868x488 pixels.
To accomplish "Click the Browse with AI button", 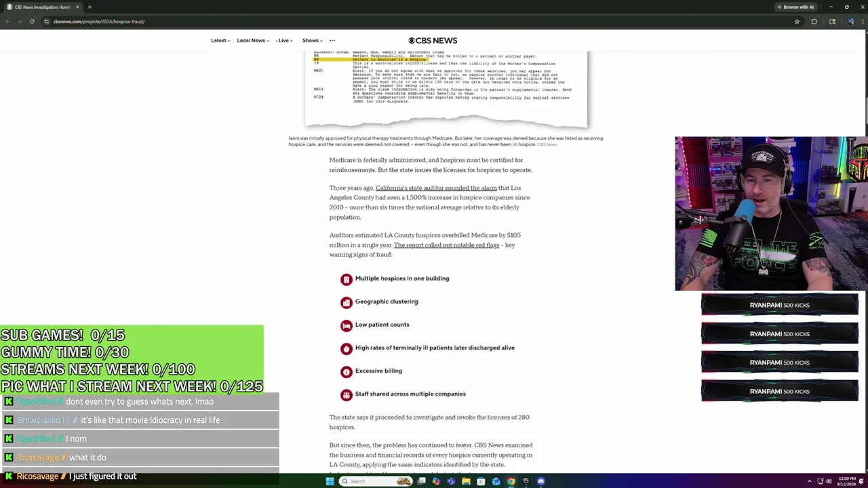I will click(x=795, y=7).
